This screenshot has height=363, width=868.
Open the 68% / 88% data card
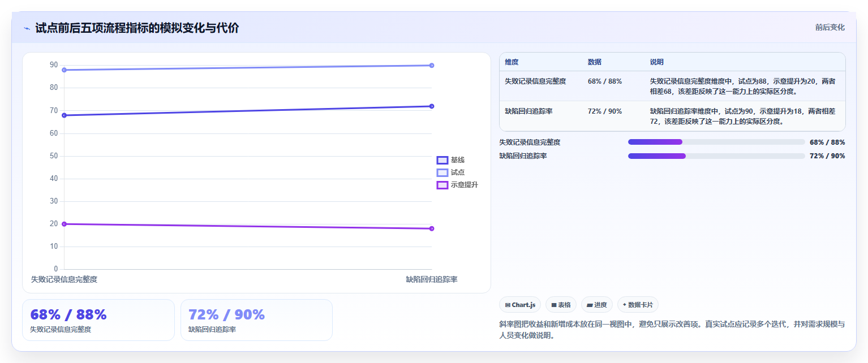coord(98,320)
